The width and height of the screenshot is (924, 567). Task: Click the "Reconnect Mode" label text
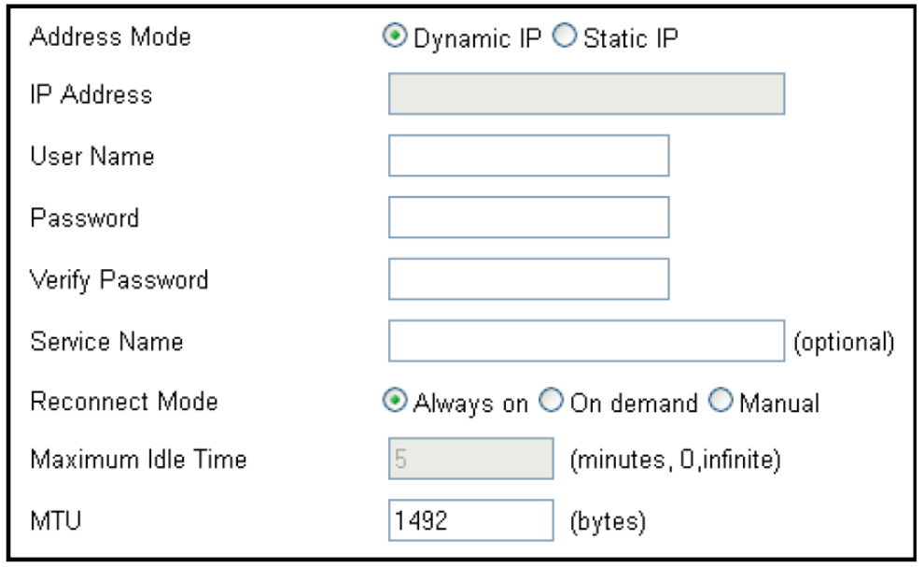tap(123, 403)
